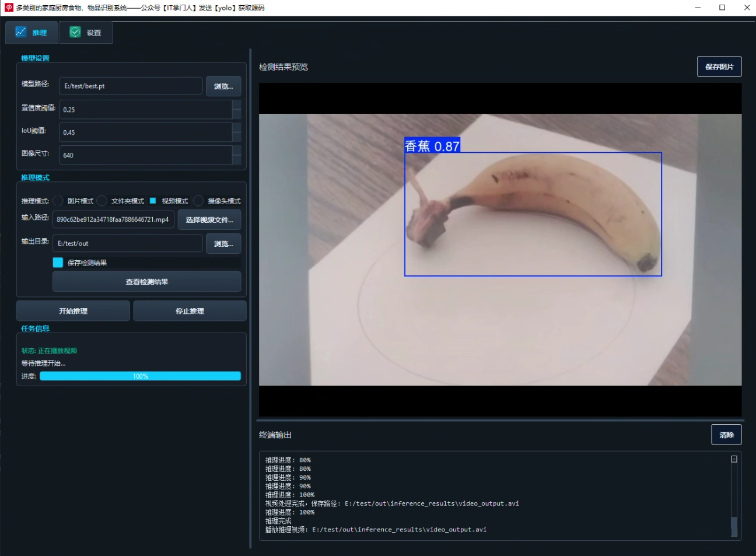Select 文件夹模式 radio button
This screenshot has height=556, width=756.
point(102,201)
